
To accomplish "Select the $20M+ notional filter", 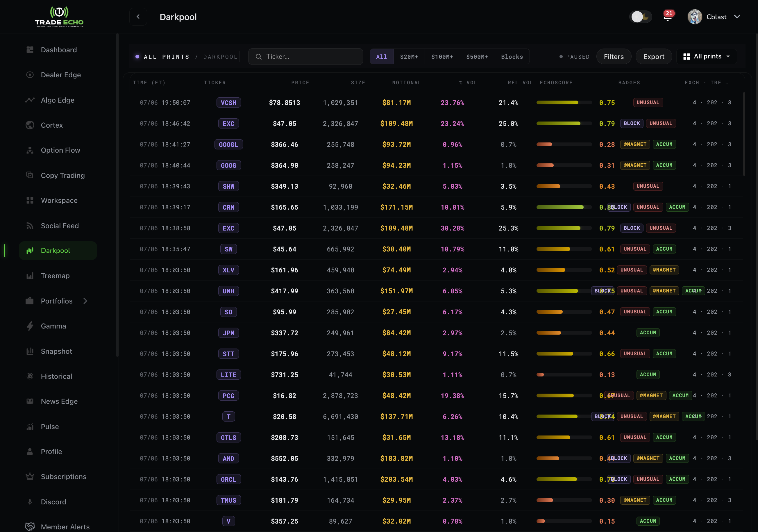I will [x=409, y=57].
